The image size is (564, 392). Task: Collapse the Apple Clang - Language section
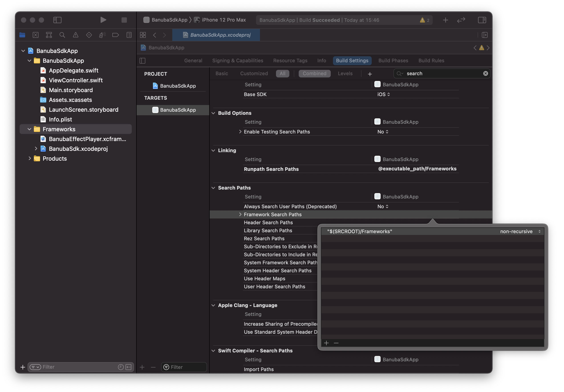tap(213, 305)
